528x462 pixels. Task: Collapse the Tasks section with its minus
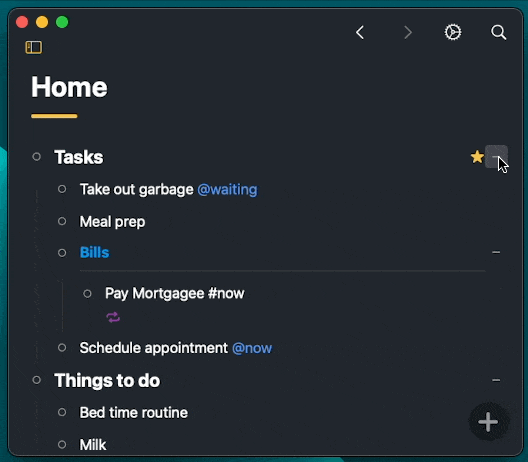pos(496,157)
